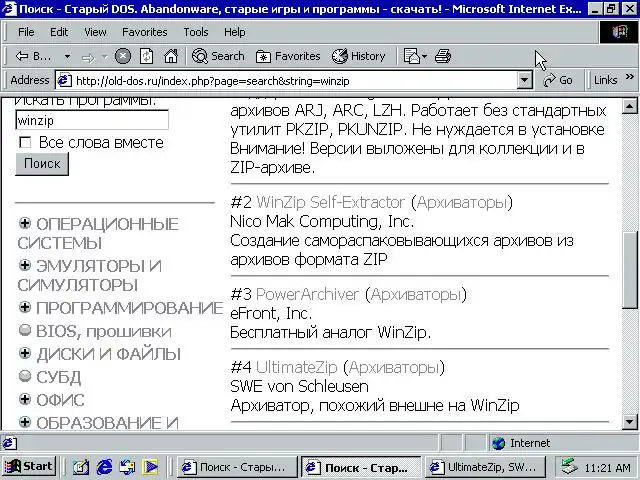Expand 'ПРОГРАММИРОВАНИЕ' plus icon
The height and width of the screenshot is (480, 640).
tap(25, 307)
